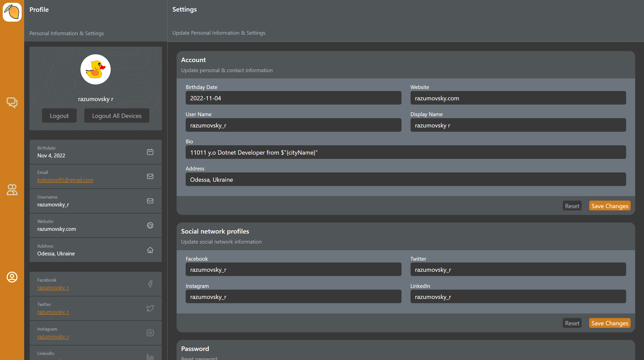Screen dimensions: 644x360
Task: Open the kolosovp95@gmail.com email link
Action: click(x=65, y=180)
